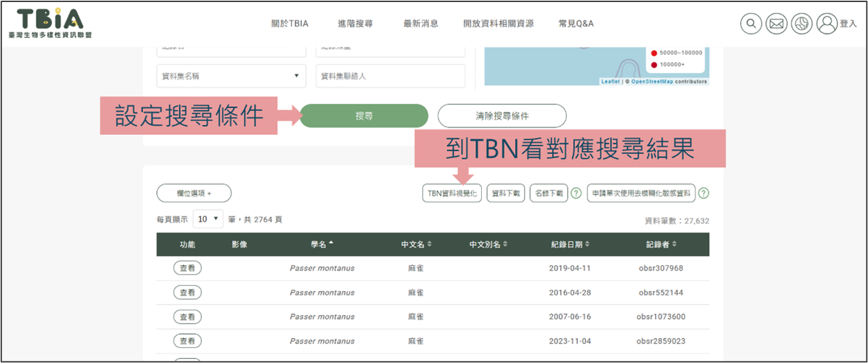This screenshot has width=868, height=363.
Task: Click the 資料集聯絡人 input field
Action: coord(390,76)
